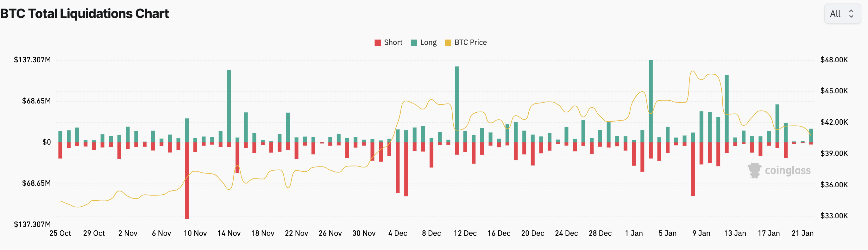Toggle the BTC Price legend label

pyautogui.click(x=470, y=42)
